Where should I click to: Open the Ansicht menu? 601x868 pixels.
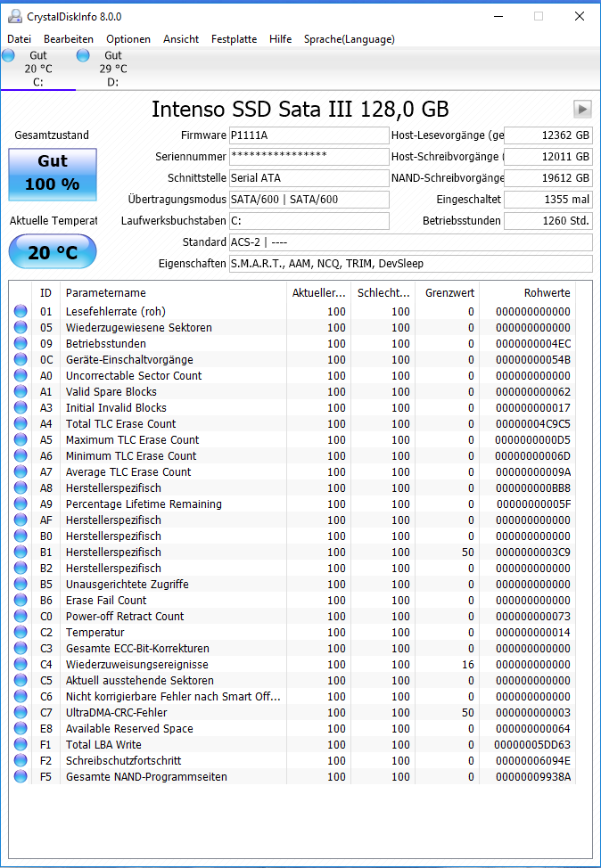click(181, 39)
